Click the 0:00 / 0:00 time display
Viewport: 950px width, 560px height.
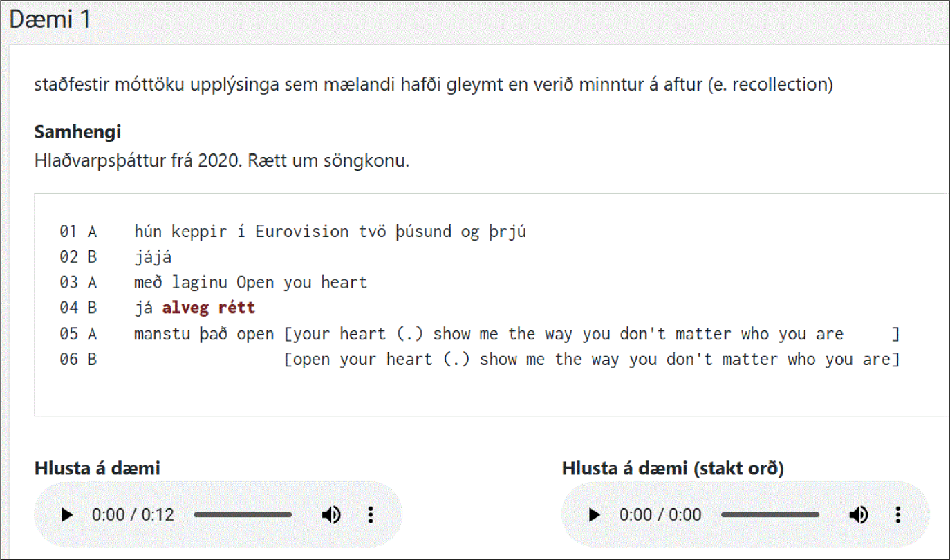(660, 515)
